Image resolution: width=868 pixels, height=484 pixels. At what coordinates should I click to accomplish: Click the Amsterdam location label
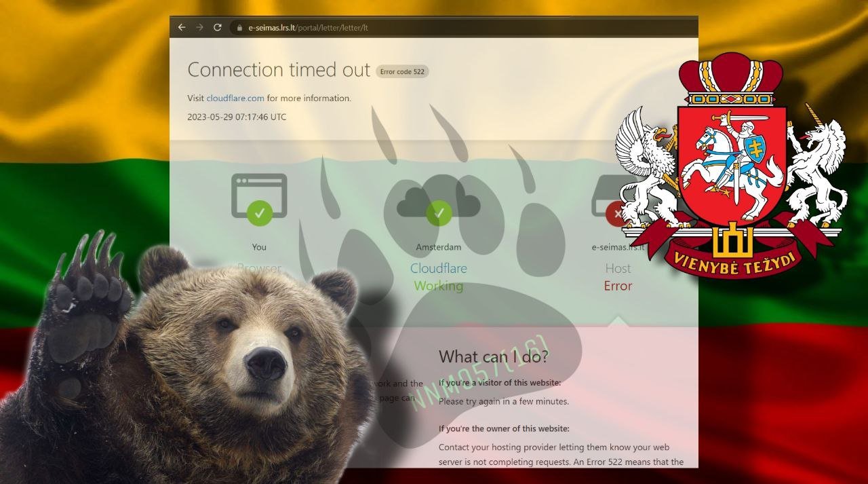439,247
